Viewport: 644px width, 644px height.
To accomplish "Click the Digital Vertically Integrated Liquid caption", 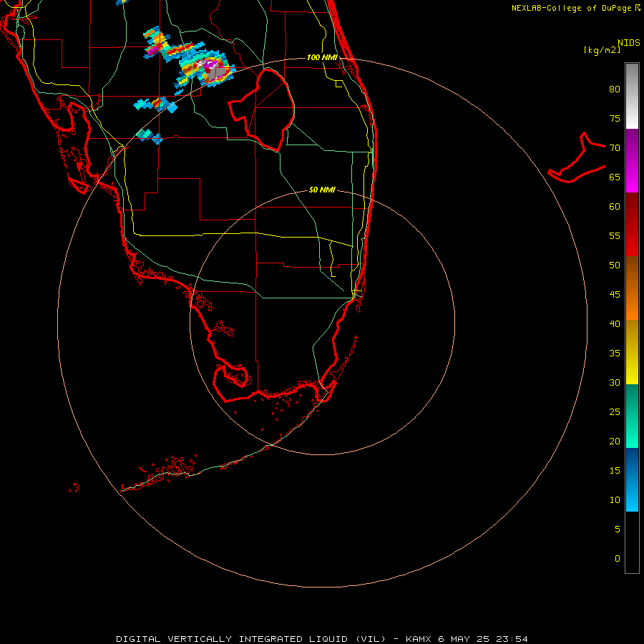I will tap(322, 639).
